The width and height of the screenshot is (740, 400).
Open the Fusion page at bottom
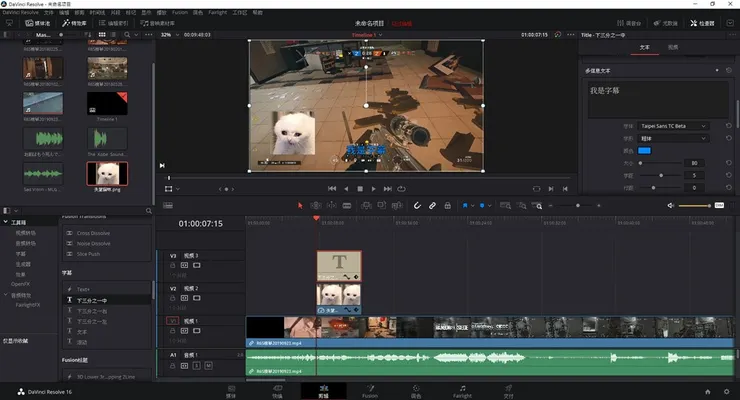pyautogui.click(x=368, y=390)
